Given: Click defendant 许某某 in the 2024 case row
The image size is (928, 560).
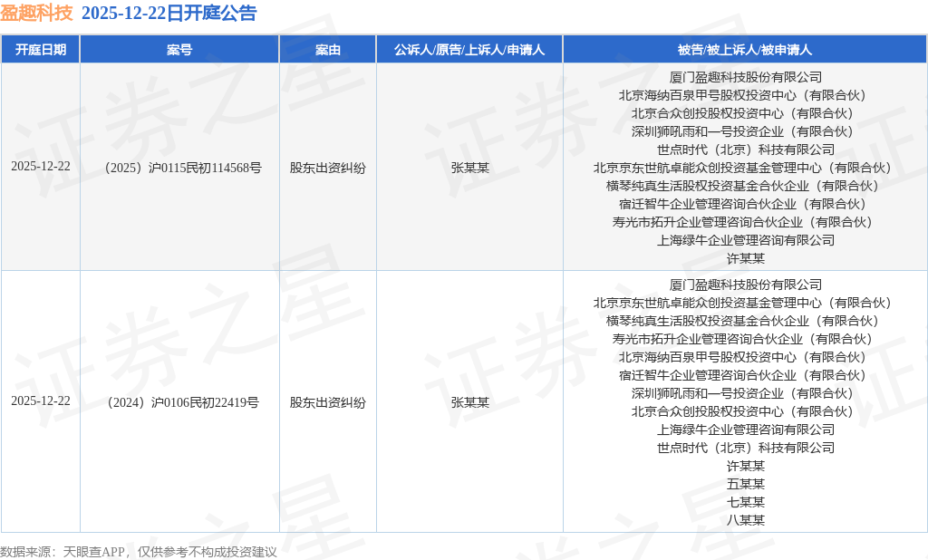Looking at the screenshot, I should click(745, 466).
